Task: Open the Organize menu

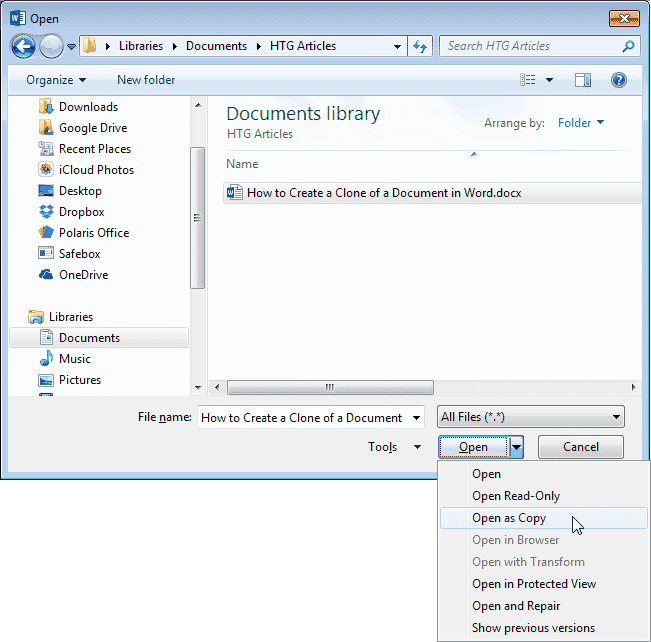Action: pyautogui.click(x=56, y=80)
